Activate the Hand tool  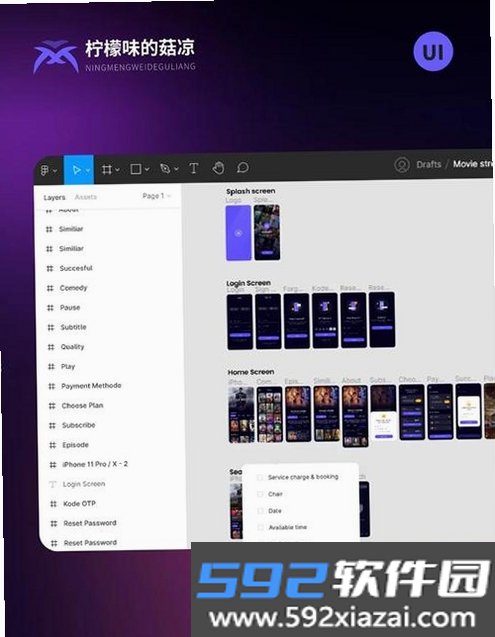point(218,168)
